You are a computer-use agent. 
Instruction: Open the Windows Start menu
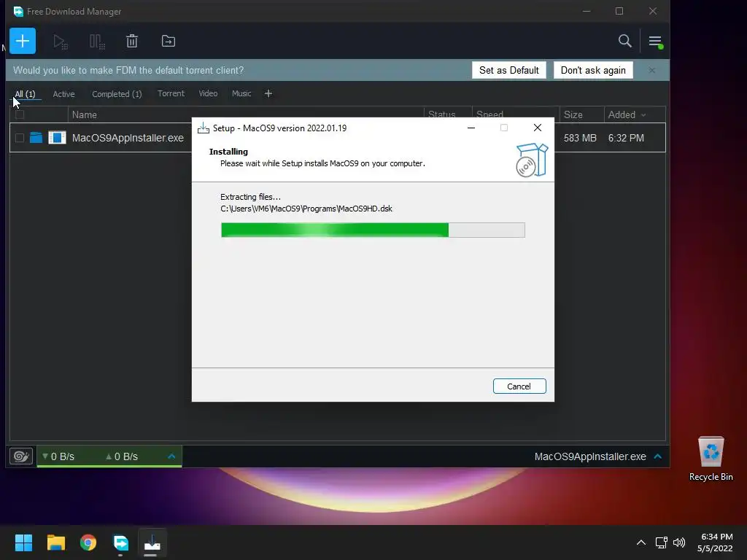23,542
